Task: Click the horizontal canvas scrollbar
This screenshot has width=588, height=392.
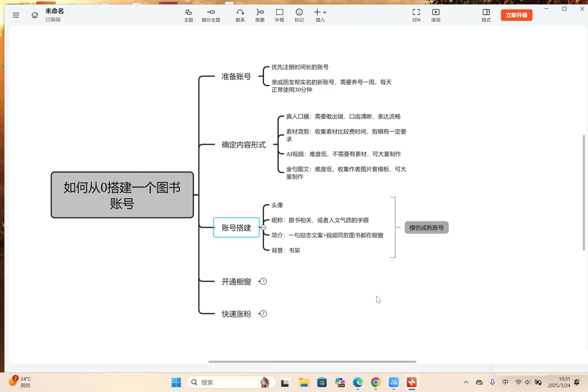Action: 312,362
